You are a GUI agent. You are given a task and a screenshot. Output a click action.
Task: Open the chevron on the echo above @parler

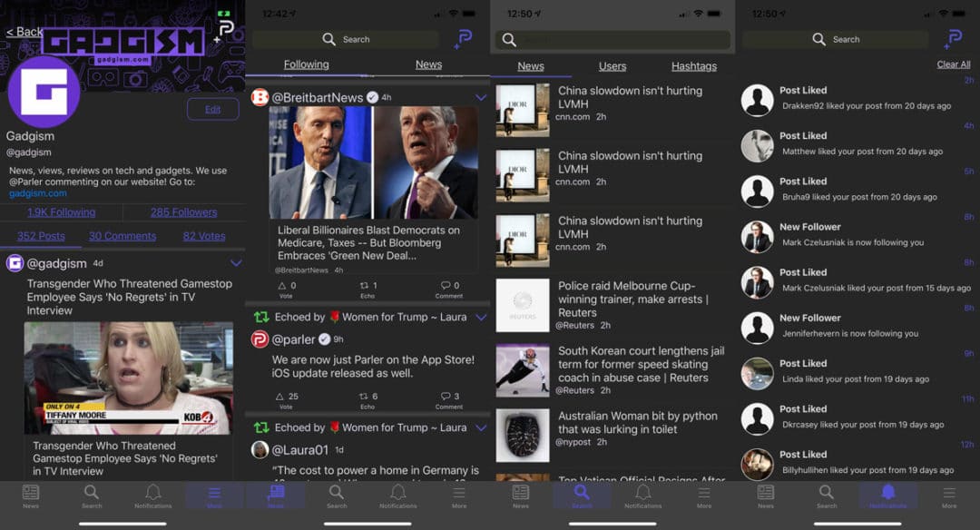coord(481,317)
